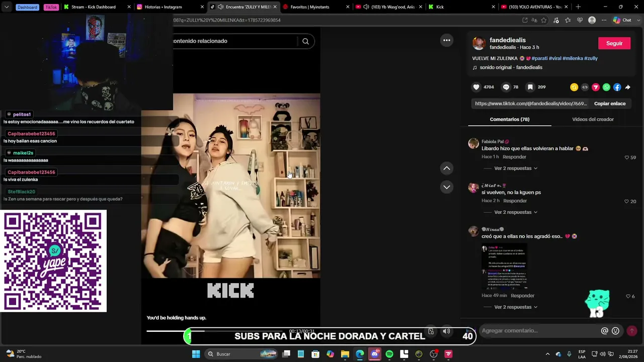Image resolution: width=644 pixels, height=362 pixels.
Task: Expand replies under Fabiola Pal's comment
Action: pos(516,168)
